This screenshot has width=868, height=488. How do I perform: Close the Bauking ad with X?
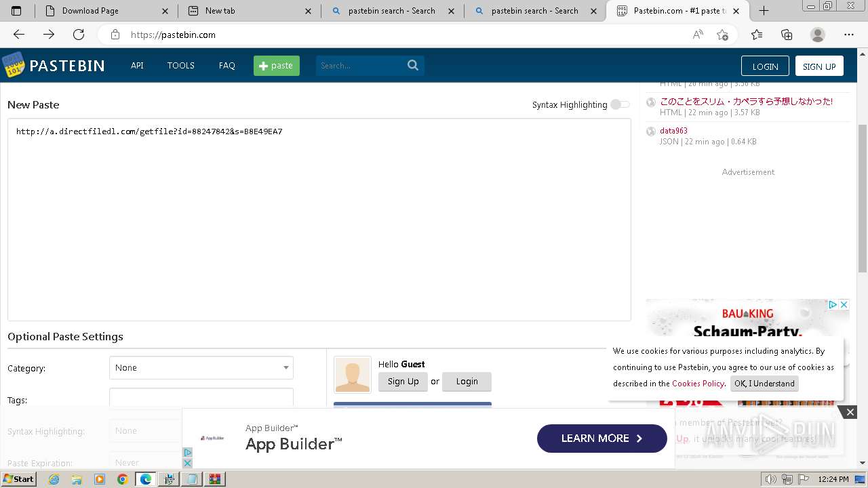[x=844, y=305]
